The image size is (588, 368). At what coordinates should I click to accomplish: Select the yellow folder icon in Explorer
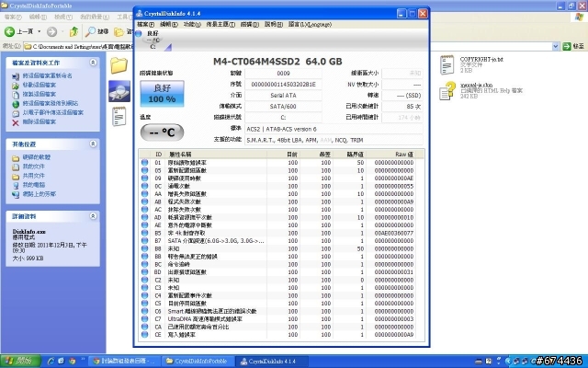pyautogui.click(x=119, y=65)
